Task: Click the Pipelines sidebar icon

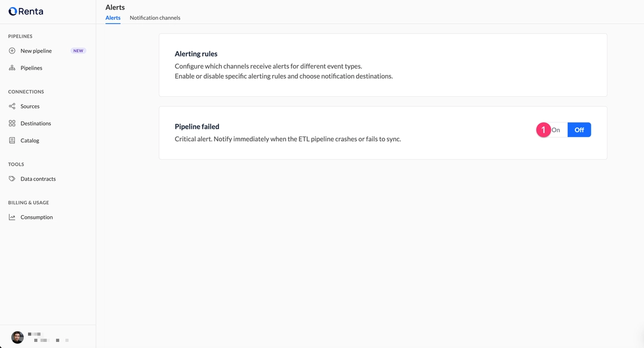Action: (x=12, y=67)
